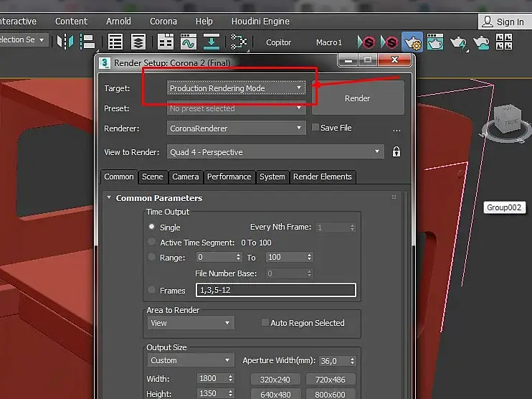The width and height of the screenshot is (532, 399).
Task: Enable Auto Region Selected checkbox
Action: pyautogui.click(x=265, y=322)
